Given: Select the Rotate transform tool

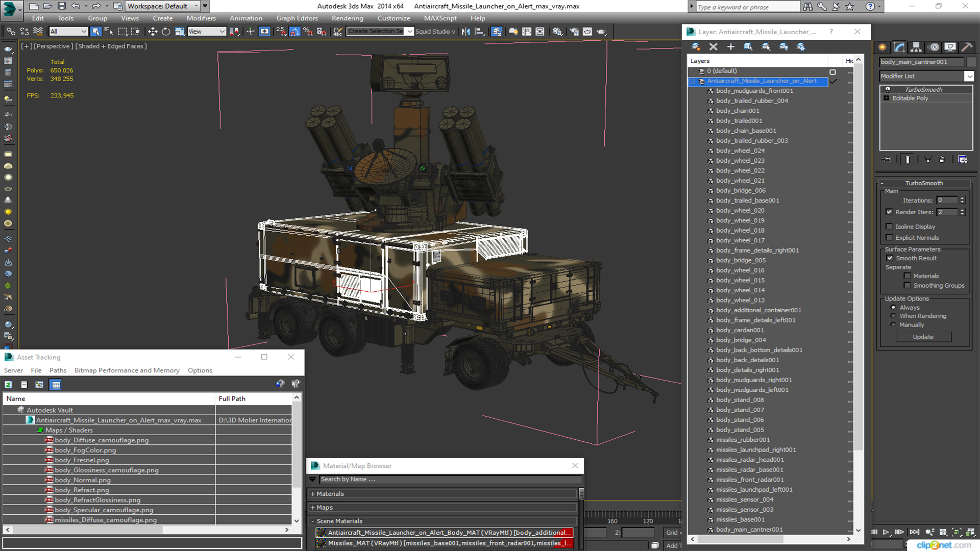Looking at the screenshot, I should (x=166, y=32).
